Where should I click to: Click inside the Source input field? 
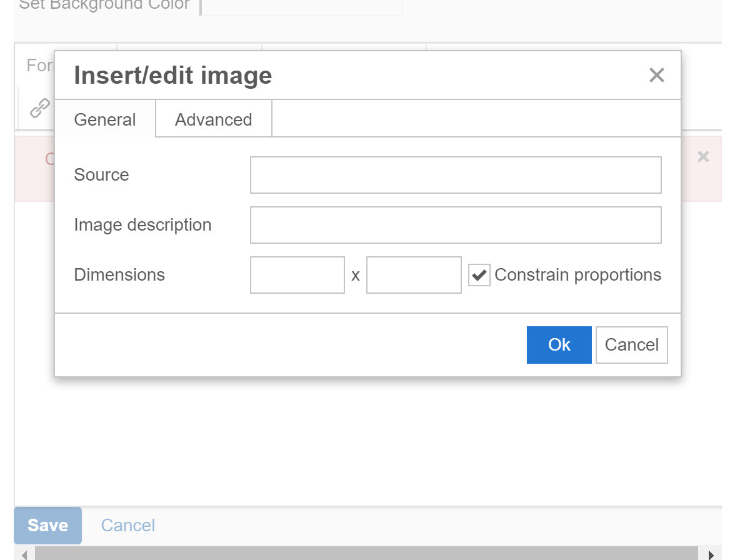tap(456, 175)
